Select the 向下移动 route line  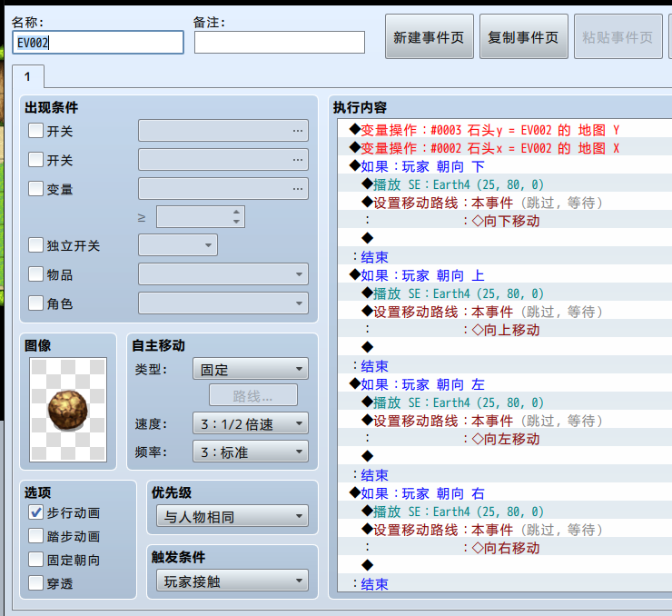[504, 221]
